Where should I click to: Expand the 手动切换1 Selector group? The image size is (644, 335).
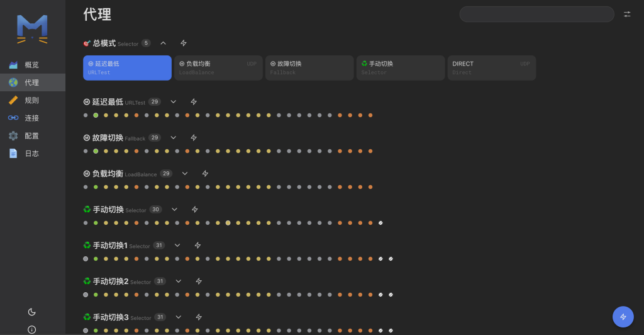(177, 246)
